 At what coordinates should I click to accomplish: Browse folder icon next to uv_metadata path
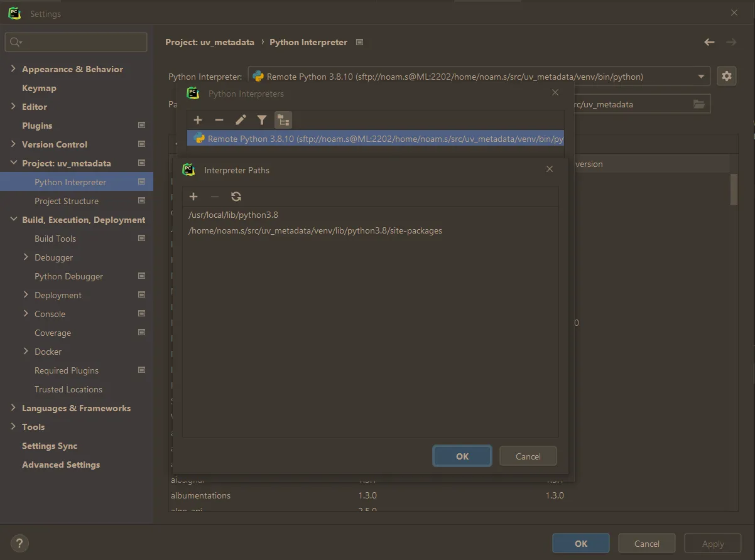tap(699, 104)
